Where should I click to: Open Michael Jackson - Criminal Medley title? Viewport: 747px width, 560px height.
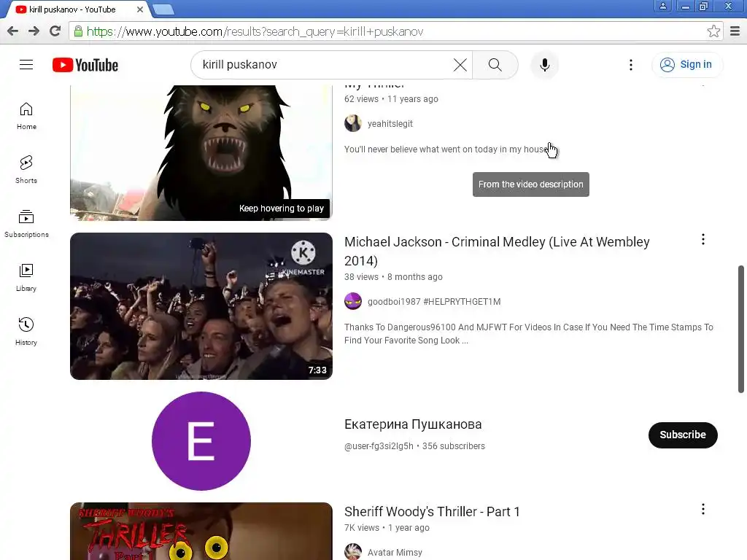click(497, 252)
